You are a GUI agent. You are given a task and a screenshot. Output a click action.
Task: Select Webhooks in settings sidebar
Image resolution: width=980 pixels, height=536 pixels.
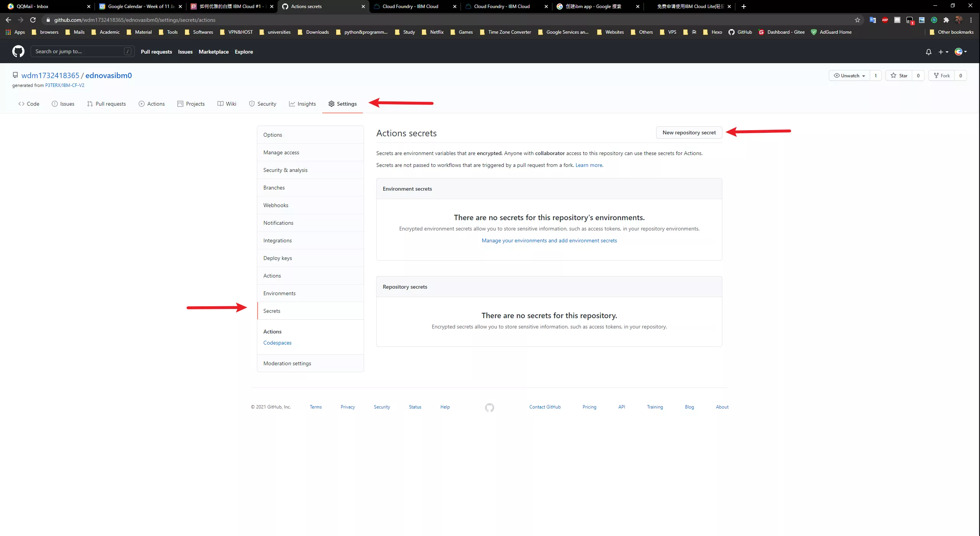tap(276, 205)
